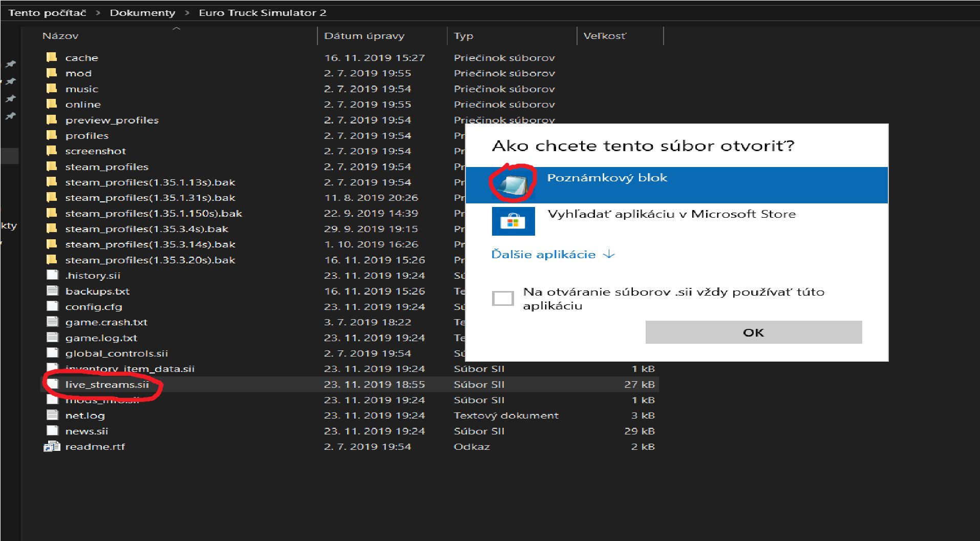Select the steam_profiles(1.35.1.150s).bak folder name
The height and width of the screenshot is (541, 980).
point(154,213)
